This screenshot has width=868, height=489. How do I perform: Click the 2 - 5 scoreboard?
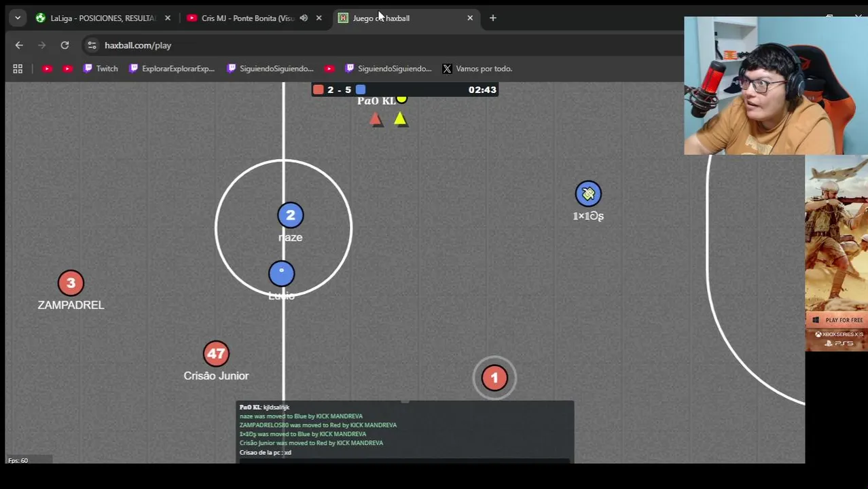[339, 90]
